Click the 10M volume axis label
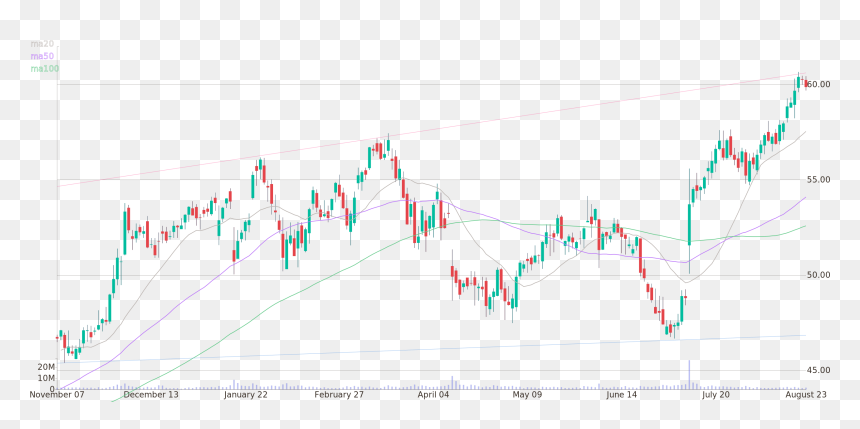The width and height of the screenshot is (860, 429). 46,379
